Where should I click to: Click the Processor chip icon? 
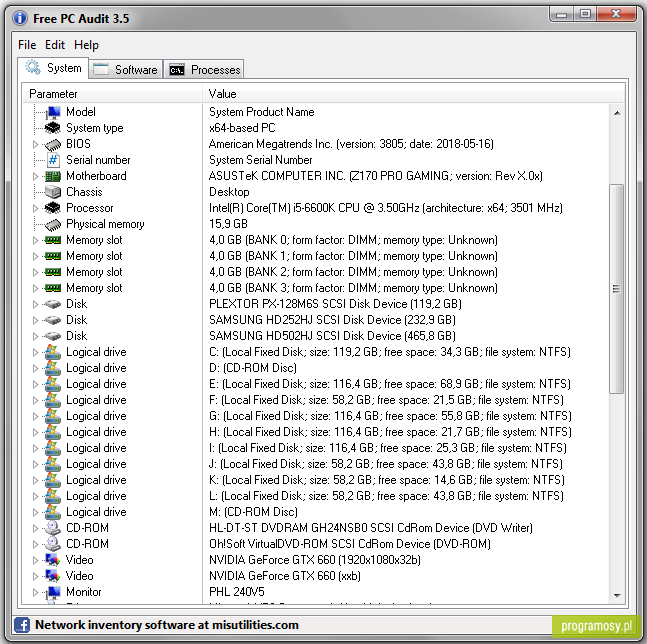click(x=53, y=208)
